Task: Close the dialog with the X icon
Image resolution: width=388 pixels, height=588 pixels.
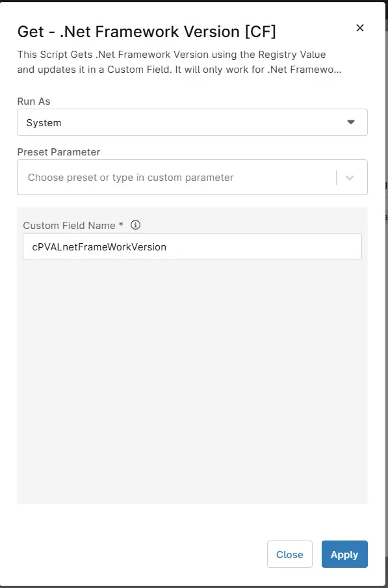Action: 359,28
